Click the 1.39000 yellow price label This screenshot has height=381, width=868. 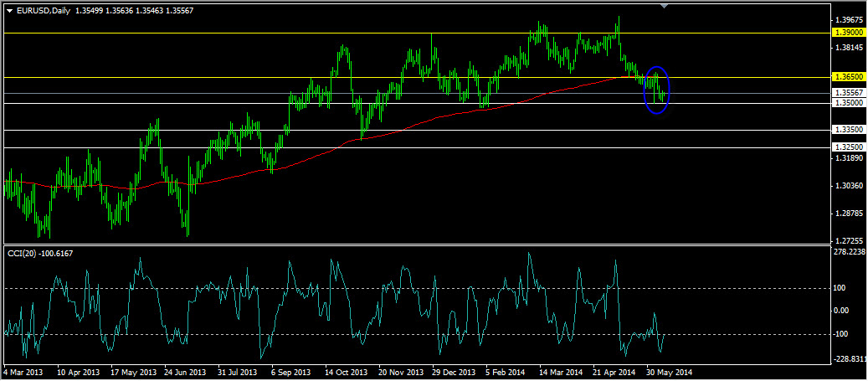849,33
